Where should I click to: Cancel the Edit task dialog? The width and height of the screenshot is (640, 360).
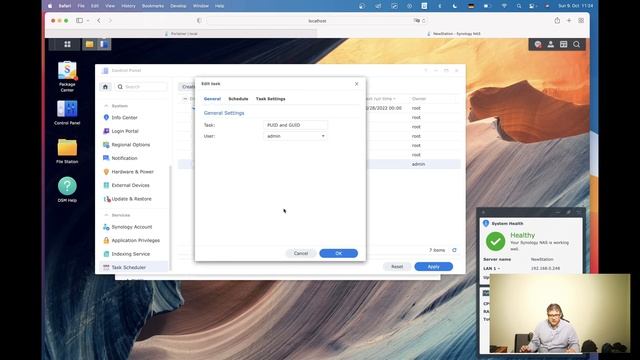coord(301,253)
